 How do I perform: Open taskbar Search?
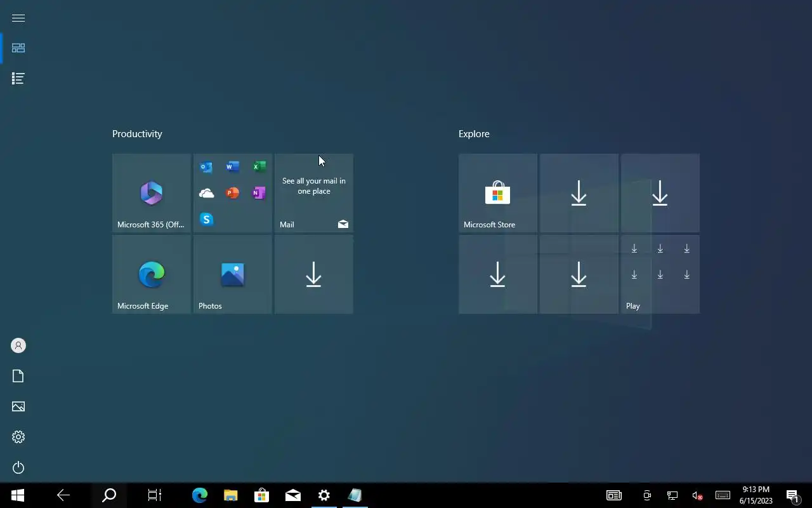pyautogui.click(x=109, y=495)
